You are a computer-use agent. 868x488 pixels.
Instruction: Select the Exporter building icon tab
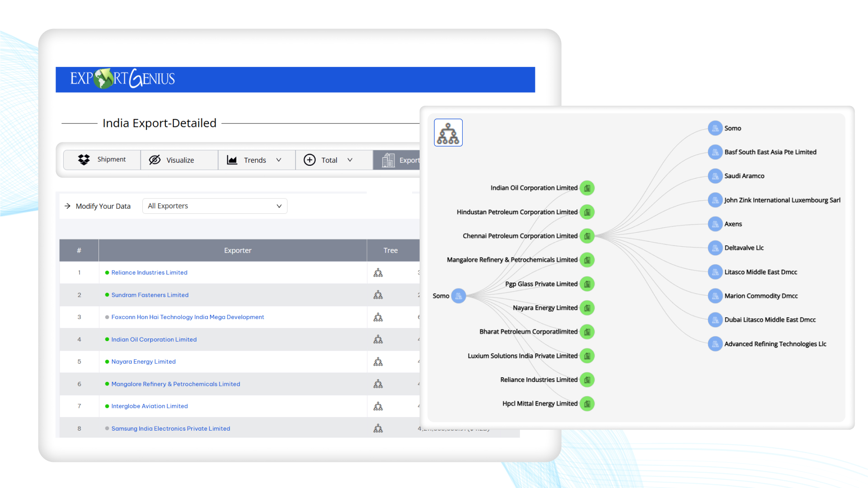pyautogui.click(x=388, y=160)
